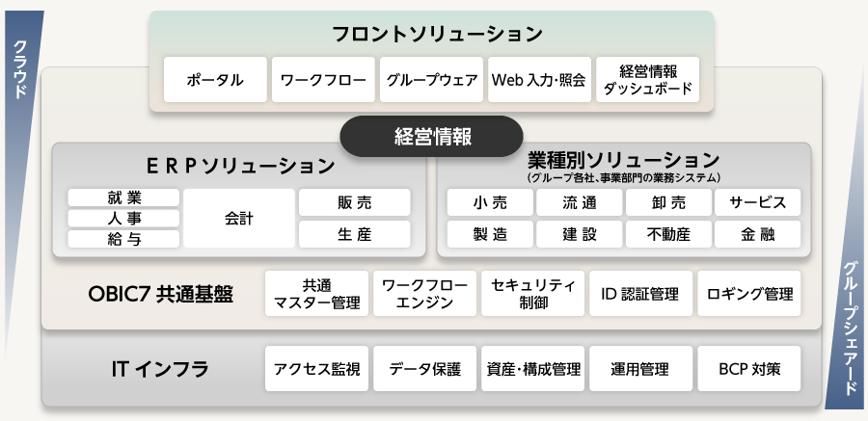Click the ポータル box

tap(215, 80)
